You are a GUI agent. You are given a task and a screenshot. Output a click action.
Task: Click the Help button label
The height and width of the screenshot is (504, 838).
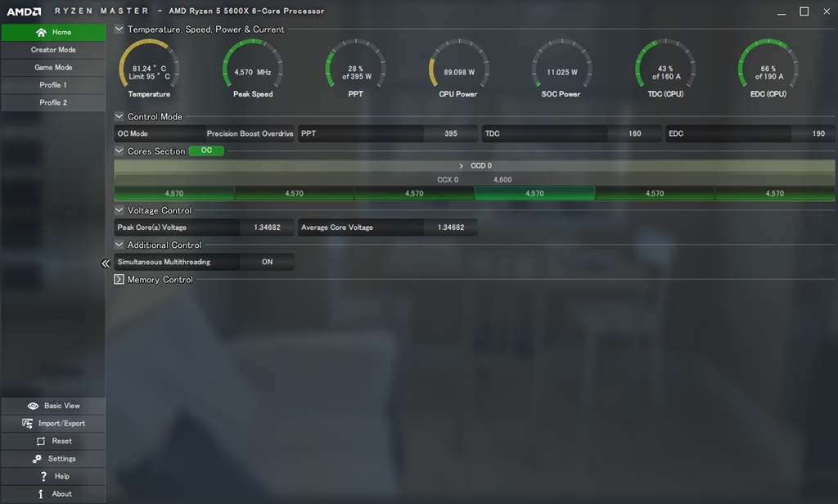click(x=62, y=476)
